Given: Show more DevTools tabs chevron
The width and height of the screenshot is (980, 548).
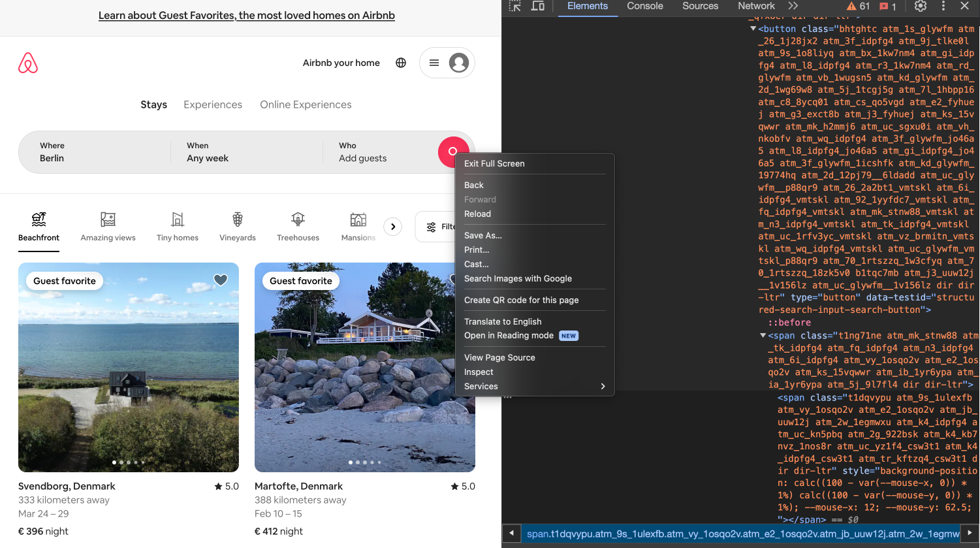Looking at the screenshot, I should 793,6.
